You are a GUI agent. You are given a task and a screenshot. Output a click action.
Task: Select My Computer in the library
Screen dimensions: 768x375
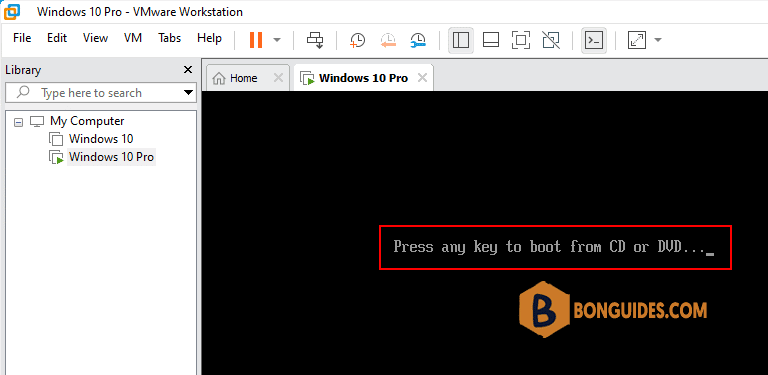click(x=87, y=121)
